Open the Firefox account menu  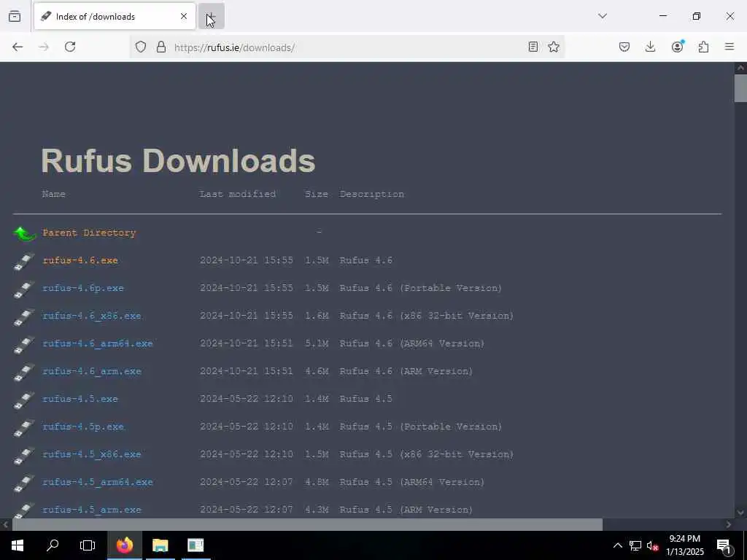coord(677,47)
